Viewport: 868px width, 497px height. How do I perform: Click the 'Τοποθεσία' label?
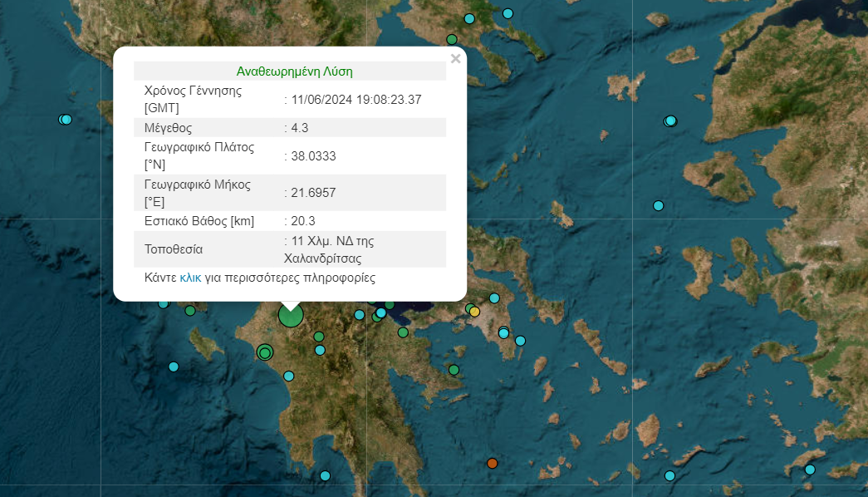(174, 249)
